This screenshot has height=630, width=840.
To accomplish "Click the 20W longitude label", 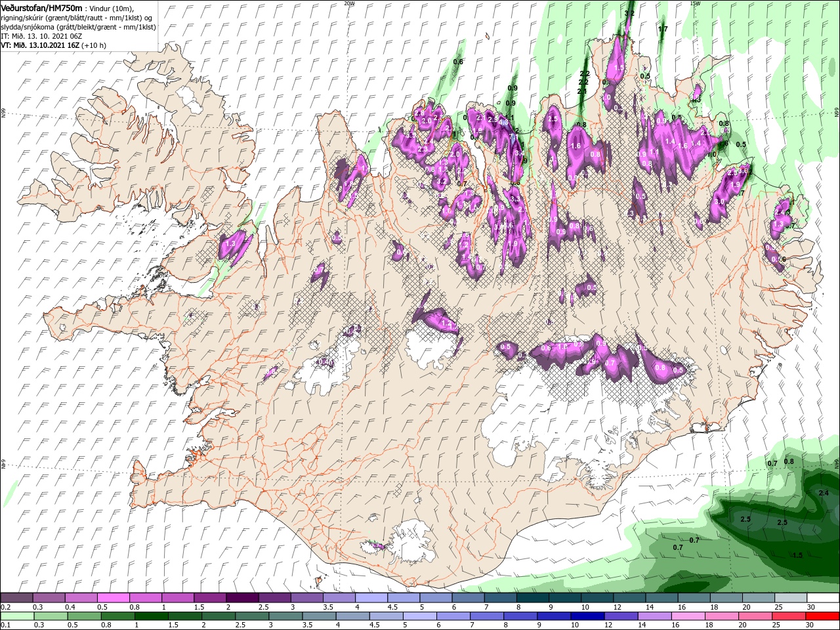I will (x=349, y=3).
